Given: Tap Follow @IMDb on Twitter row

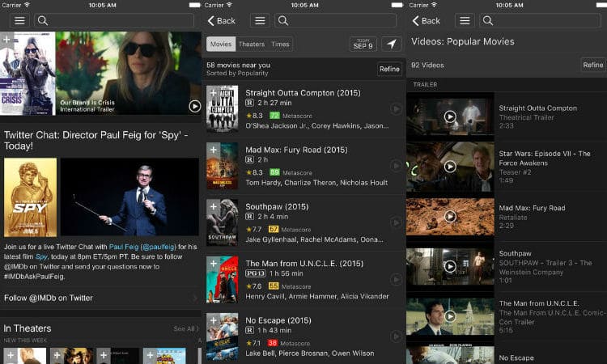Looking at the screenshot, I should 100,298.
